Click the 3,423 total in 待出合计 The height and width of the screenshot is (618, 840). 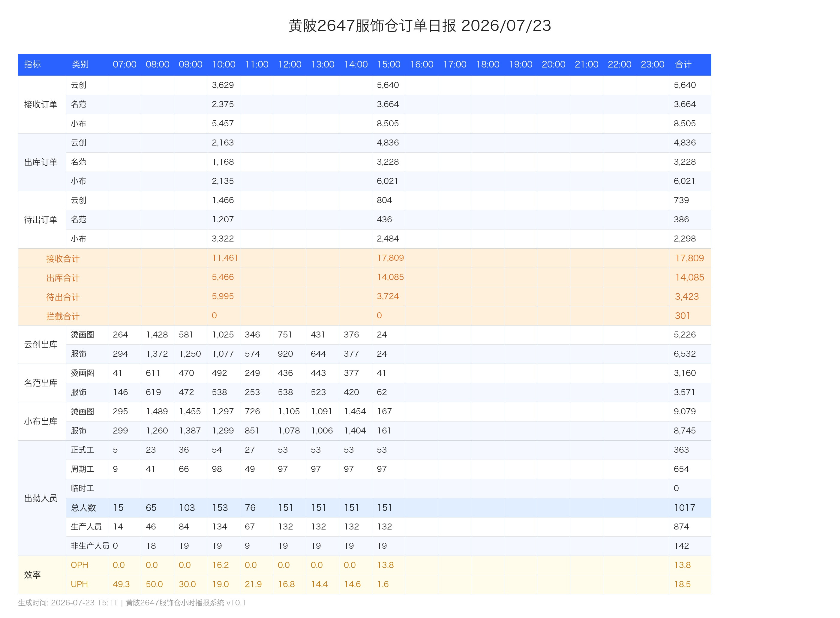pyautogui.click(x=687, y=297)
